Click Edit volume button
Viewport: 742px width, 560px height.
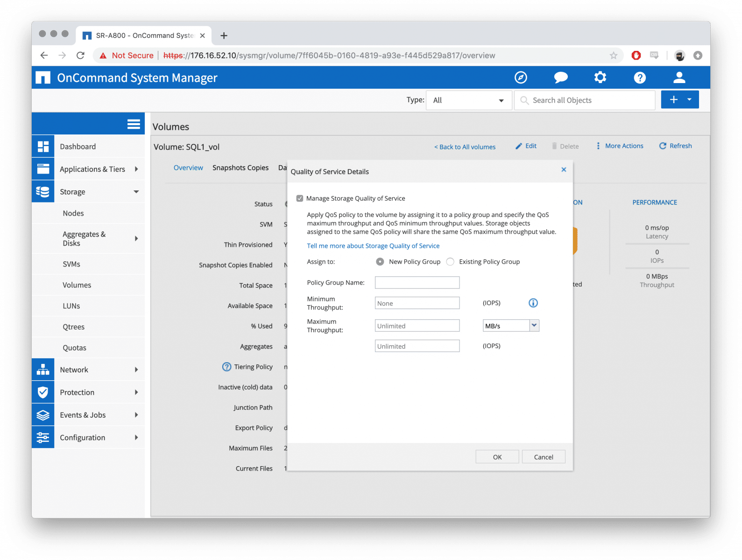coord(526,146)
